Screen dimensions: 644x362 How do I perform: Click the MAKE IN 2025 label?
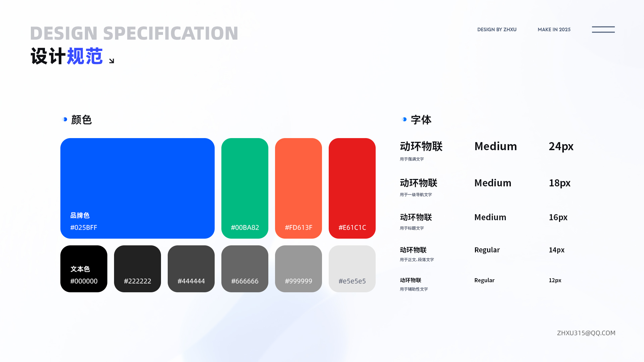554,29
